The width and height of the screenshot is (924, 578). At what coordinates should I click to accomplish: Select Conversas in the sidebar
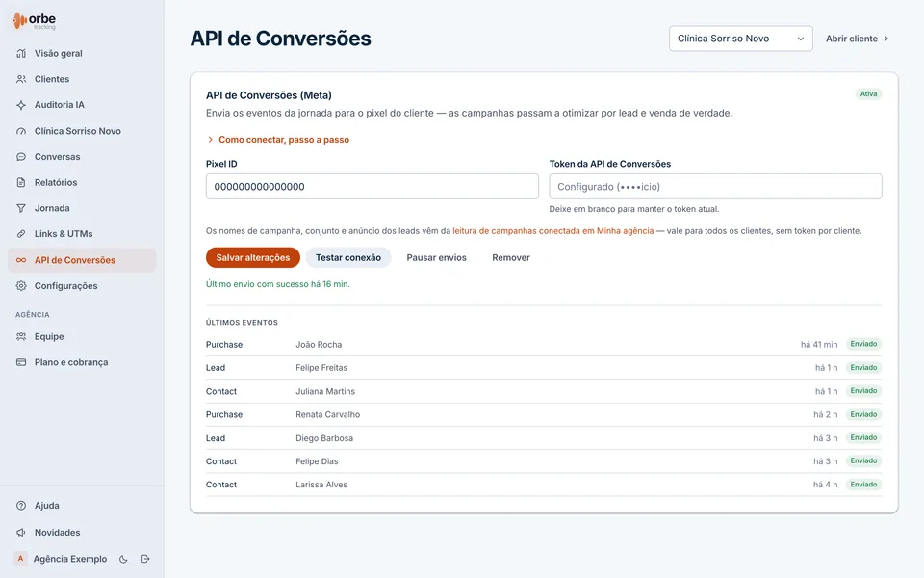[x=82, y=157]
